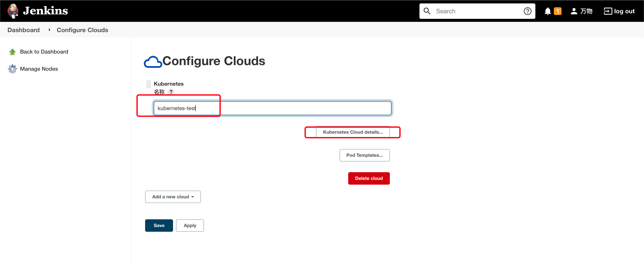The image size is (644, 266).
Task: Open Kubernetes Cloud details panel
Action: [x=352, y=132]
